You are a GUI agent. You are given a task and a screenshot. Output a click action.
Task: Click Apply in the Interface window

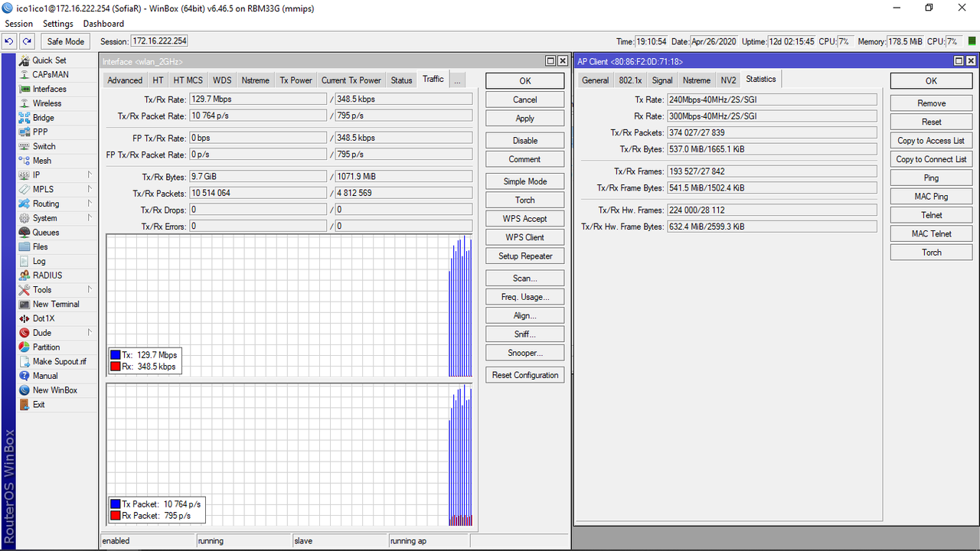525,118
